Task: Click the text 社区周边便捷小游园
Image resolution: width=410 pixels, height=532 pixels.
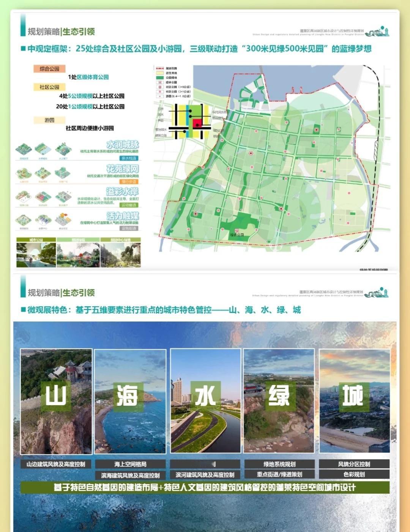Action: click(90, 128)
